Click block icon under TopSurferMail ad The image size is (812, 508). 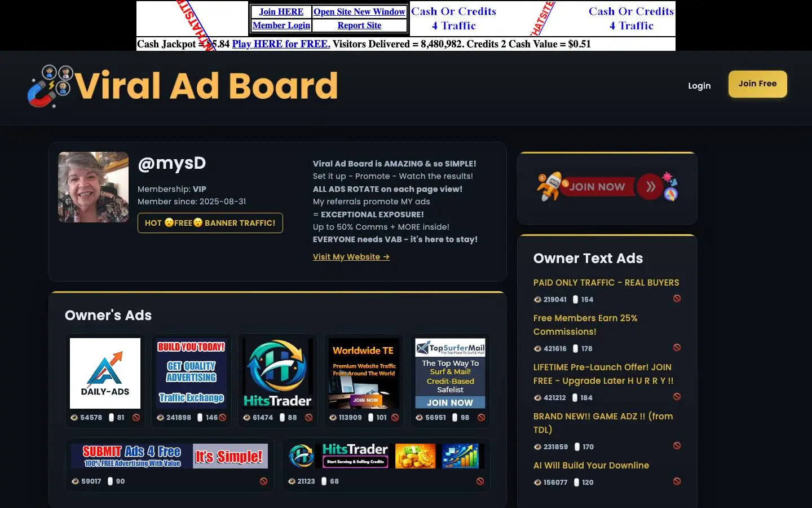(x=482, y=418)
